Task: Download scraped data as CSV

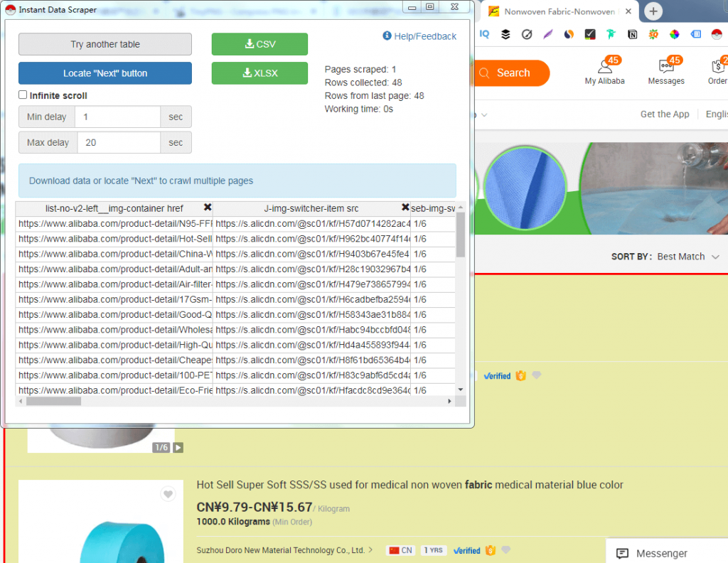Action: pos(259,44)
